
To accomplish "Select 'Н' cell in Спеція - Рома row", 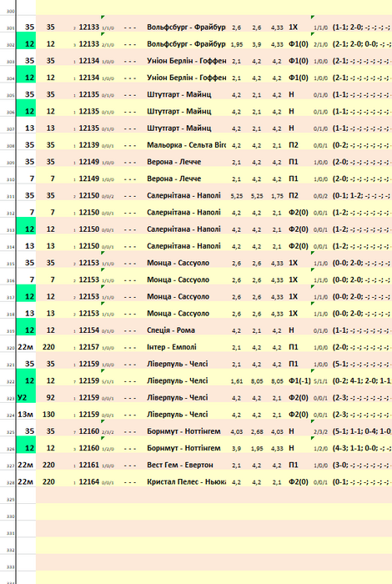I will point(291,330).
